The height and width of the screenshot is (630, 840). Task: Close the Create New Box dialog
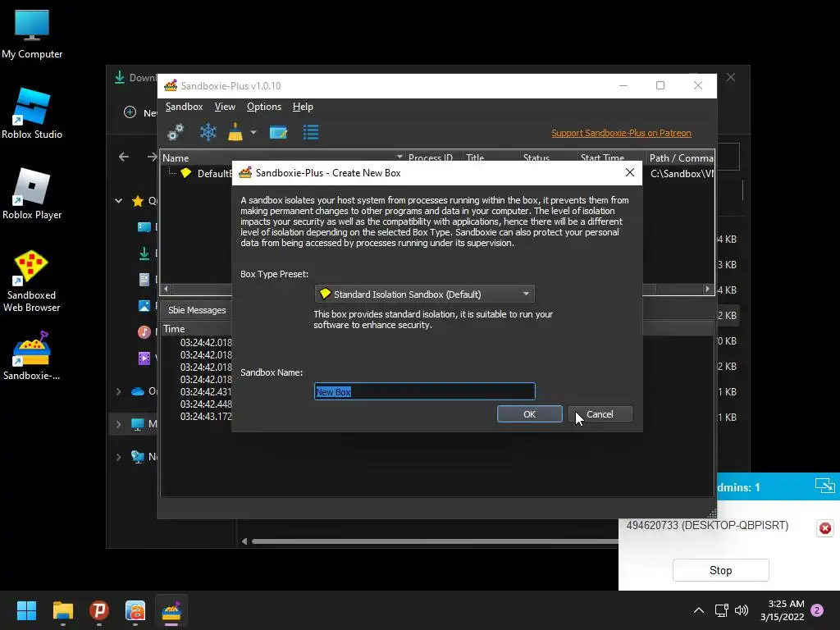click(x=629, y=172)
